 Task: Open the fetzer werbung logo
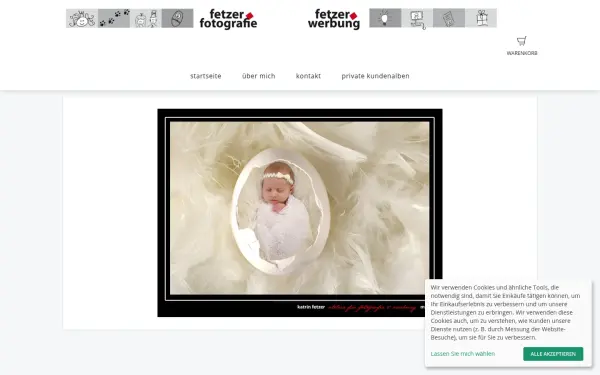[x=334, y=19]
